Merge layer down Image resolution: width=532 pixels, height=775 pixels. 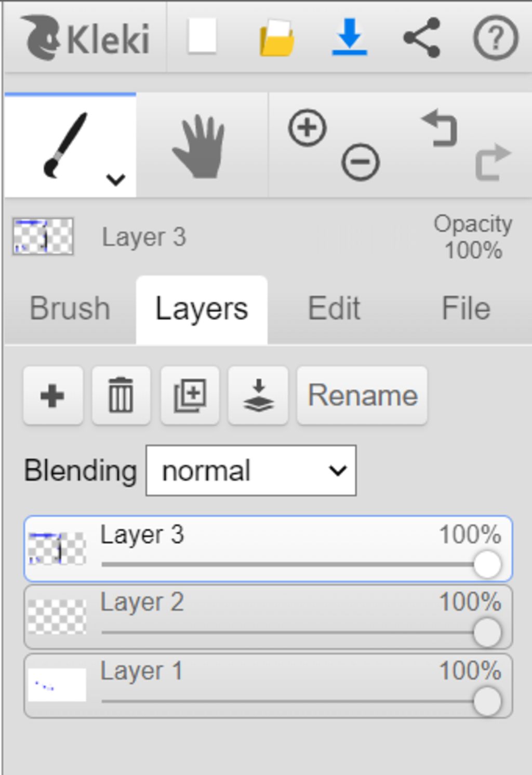click(258, 396)
